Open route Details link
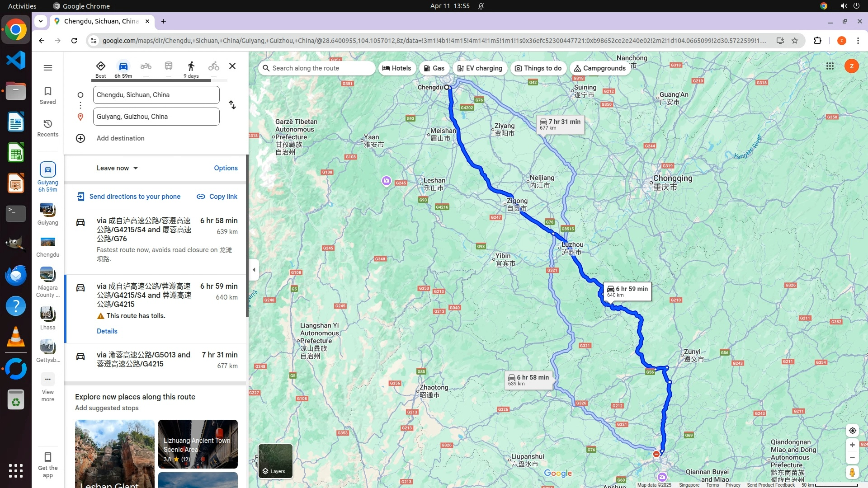 107,331
